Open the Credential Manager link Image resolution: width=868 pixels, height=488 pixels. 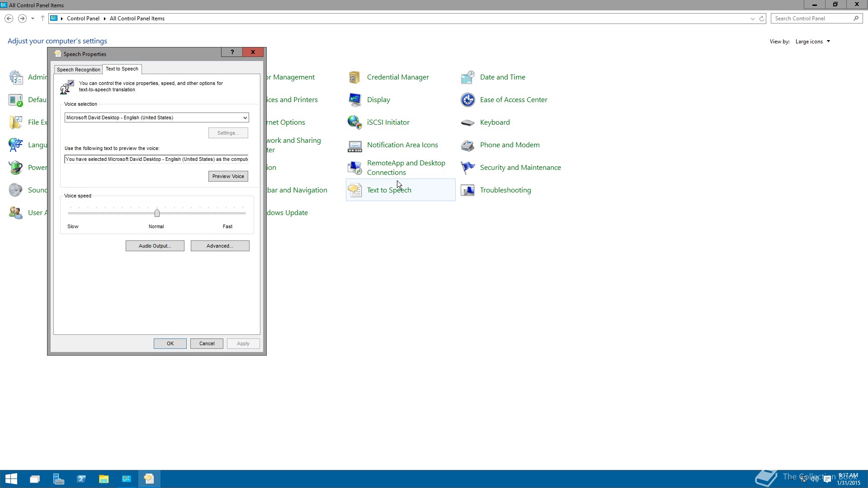(398, 77)
